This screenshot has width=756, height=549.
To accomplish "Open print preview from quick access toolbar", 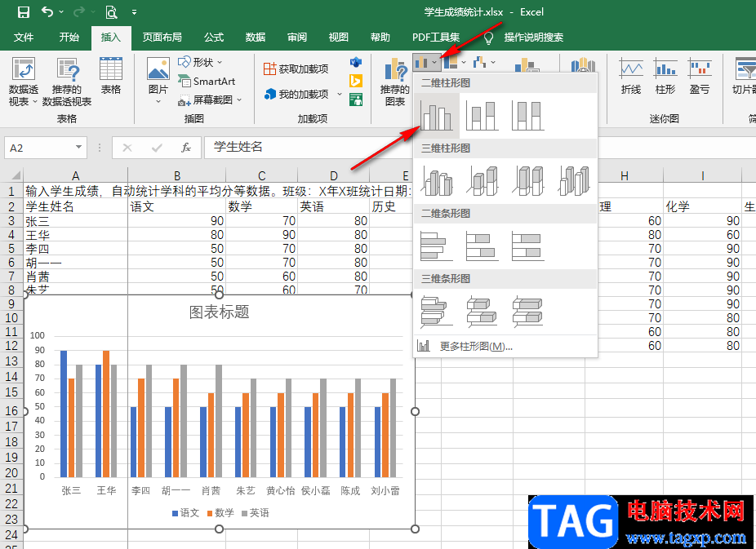I will (x=111, y=12).
